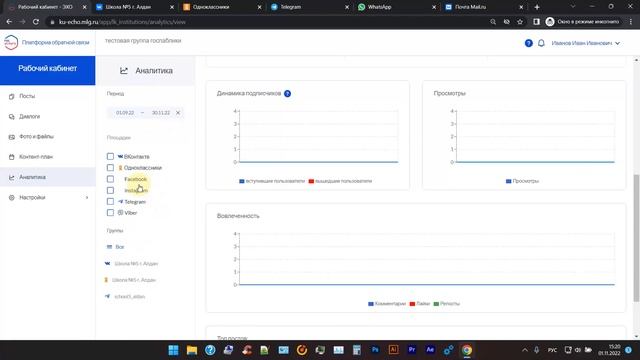The width and height of the screenshot is (640, 360).
Task: Open the notifications bell icon
Action: (541, 43)
